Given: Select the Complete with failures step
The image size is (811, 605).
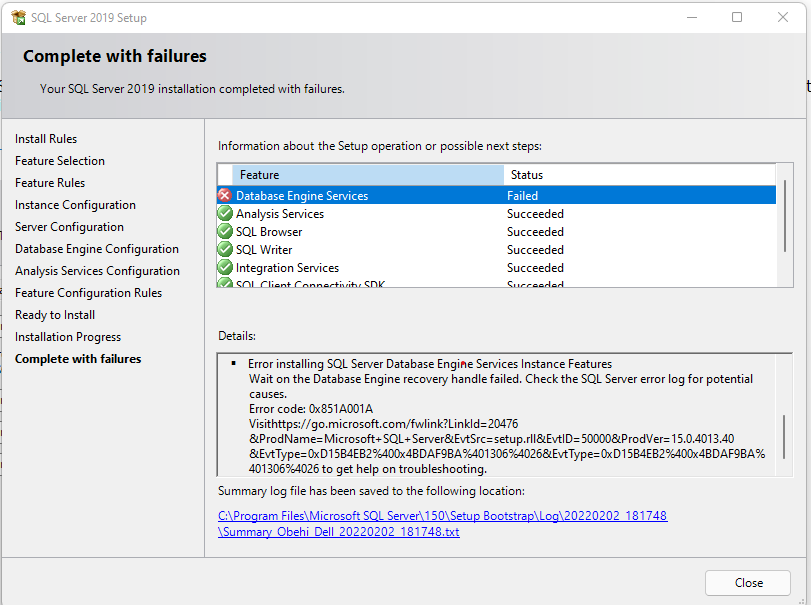Looking at the screenshot, I should tap(78, 359).
